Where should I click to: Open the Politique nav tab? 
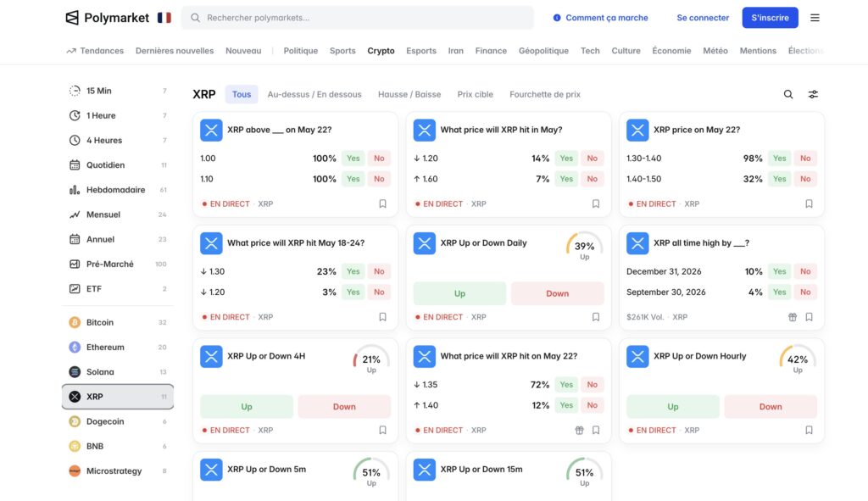click(x=301, y=50)
